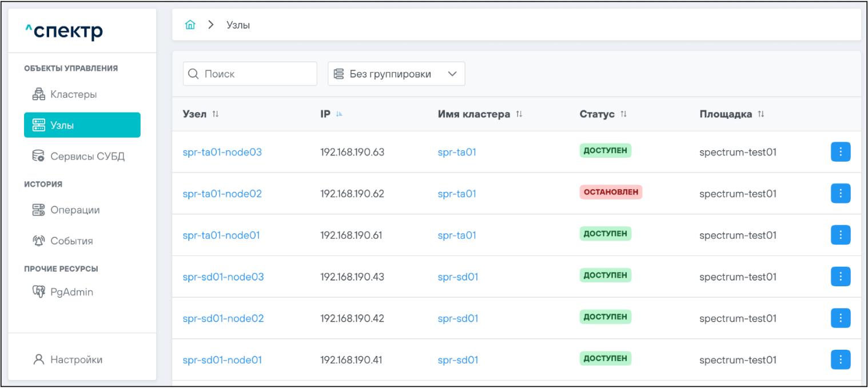Open actions menu for spr-ta01-node03

point(840,152)
